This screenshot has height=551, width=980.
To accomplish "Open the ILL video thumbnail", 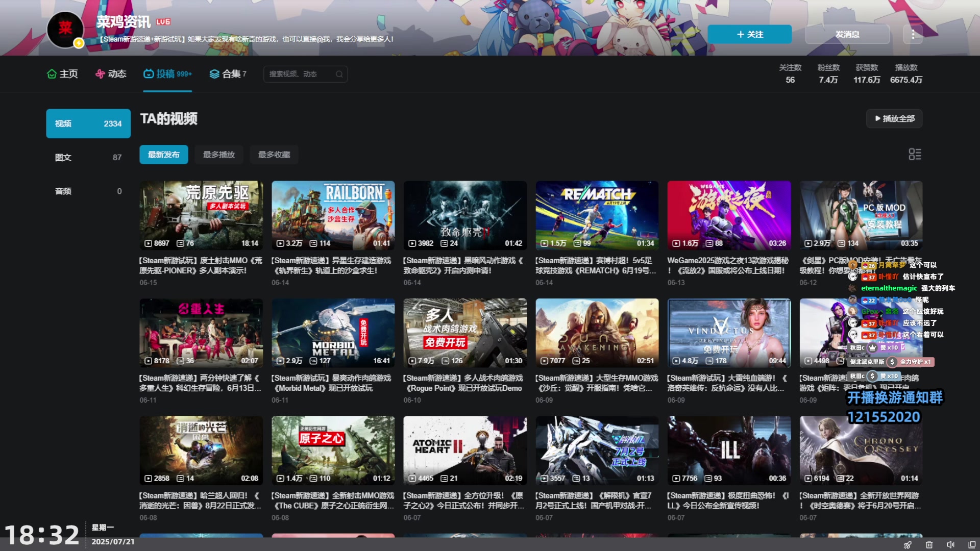I will pyautogui.click(x=729, y=450).
